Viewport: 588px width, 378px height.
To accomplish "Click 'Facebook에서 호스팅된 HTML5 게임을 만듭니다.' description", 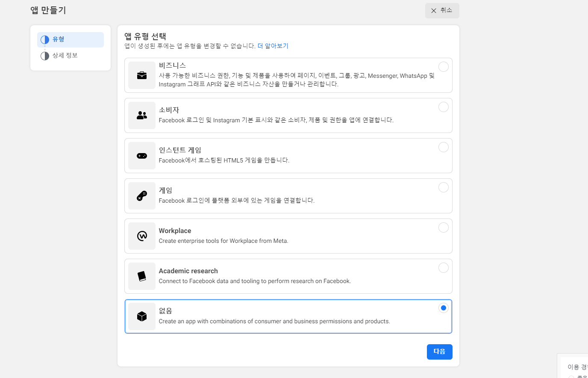I will (224, 160).
